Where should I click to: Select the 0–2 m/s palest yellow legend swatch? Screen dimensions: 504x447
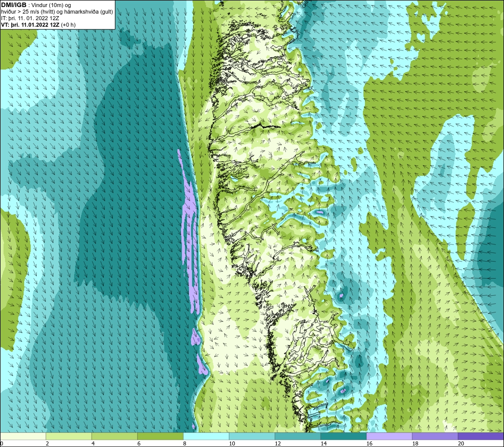[23, 436]
